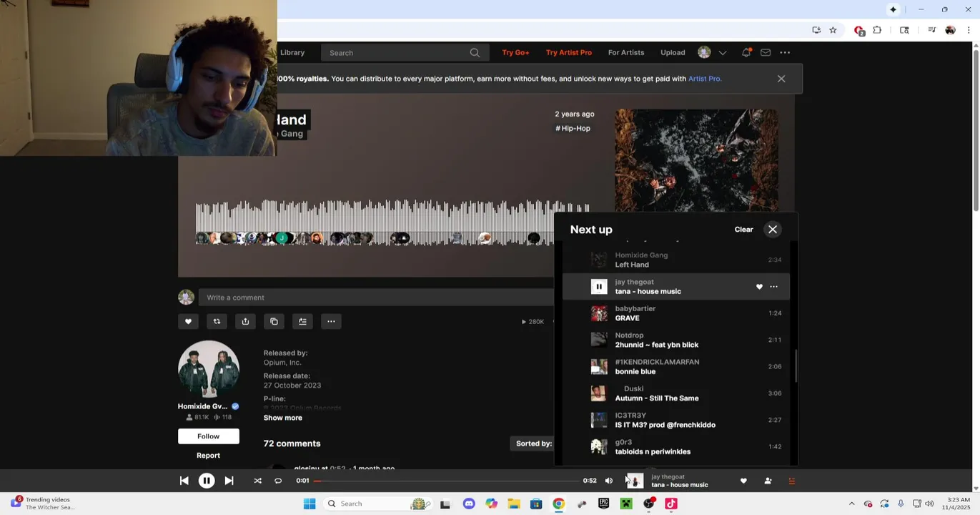The image size is (980, 515).
Task: Close the Next up panel
Action: 773,230
